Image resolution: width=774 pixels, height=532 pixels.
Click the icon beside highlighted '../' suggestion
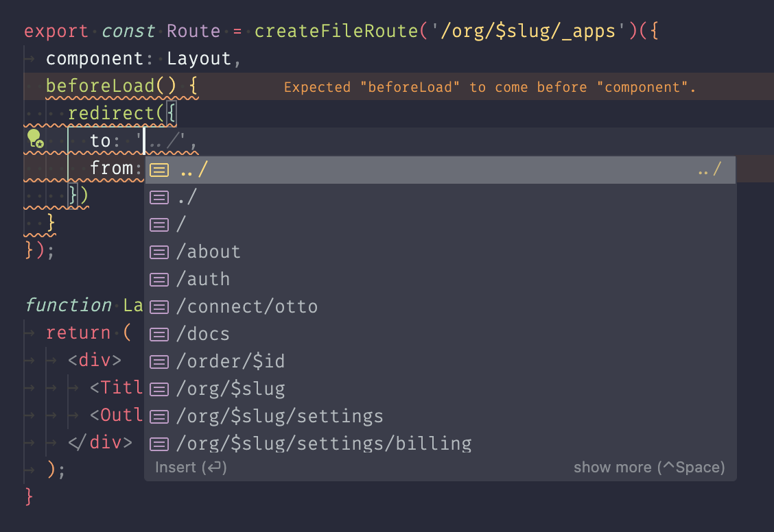click(159, 170)
